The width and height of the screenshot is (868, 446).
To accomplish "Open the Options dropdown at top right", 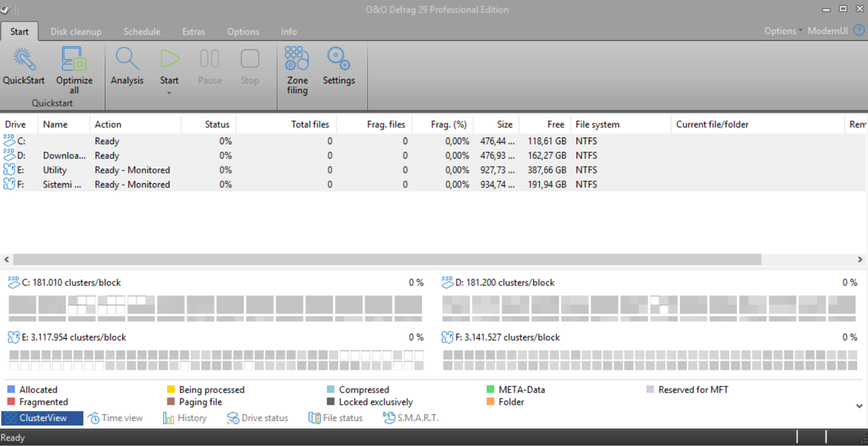I will point(783,31).
